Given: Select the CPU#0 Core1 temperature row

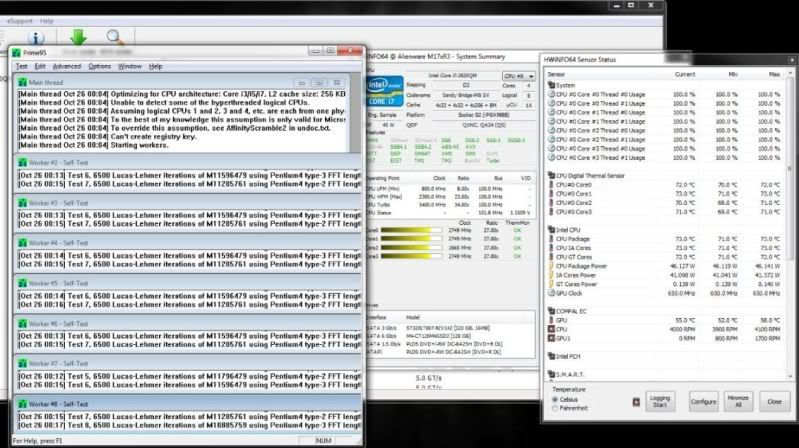Looking at the screenshot, I should [x=665, y=194].
